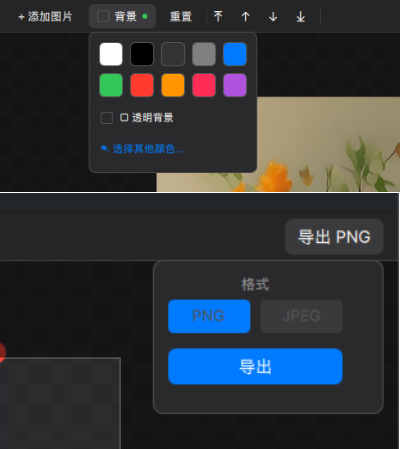Viewport: 400px width, 449px height.
Task: Pick the red color swatch
Action: [142, 85]
